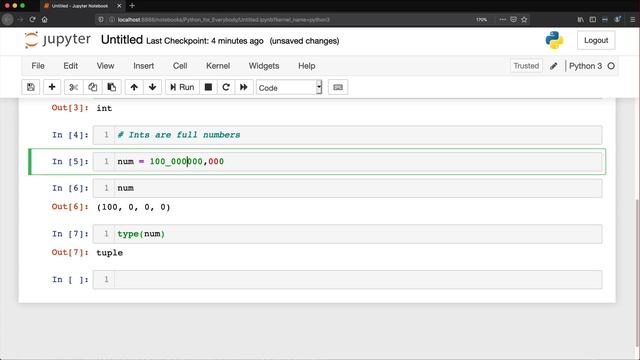Open the Kernel menu
The height and width of the screenshot is (360, 640).
point(218,66)
